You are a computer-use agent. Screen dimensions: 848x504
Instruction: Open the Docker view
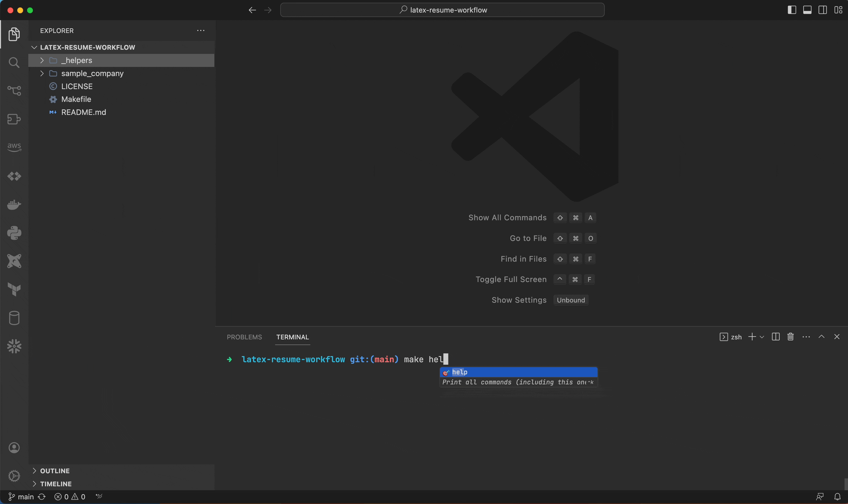click(x=14, y=205)
